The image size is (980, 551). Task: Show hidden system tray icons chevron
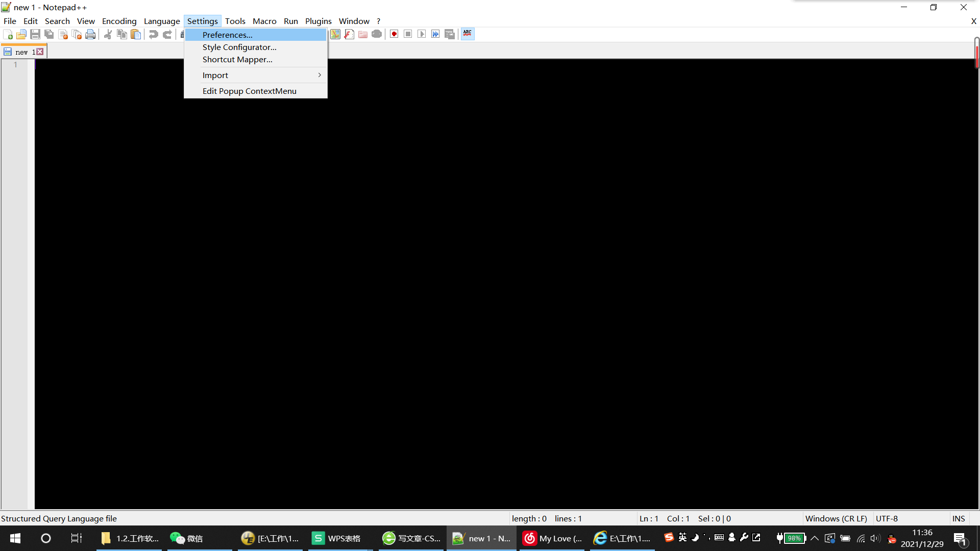pos(815,538)
